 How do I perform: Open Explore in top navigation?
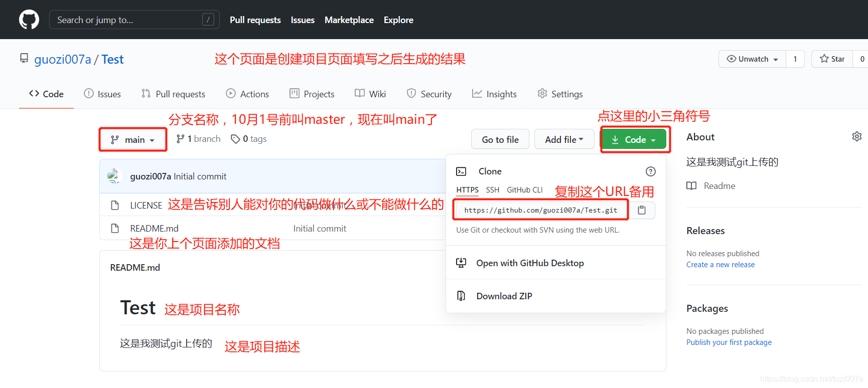point(398,20)
